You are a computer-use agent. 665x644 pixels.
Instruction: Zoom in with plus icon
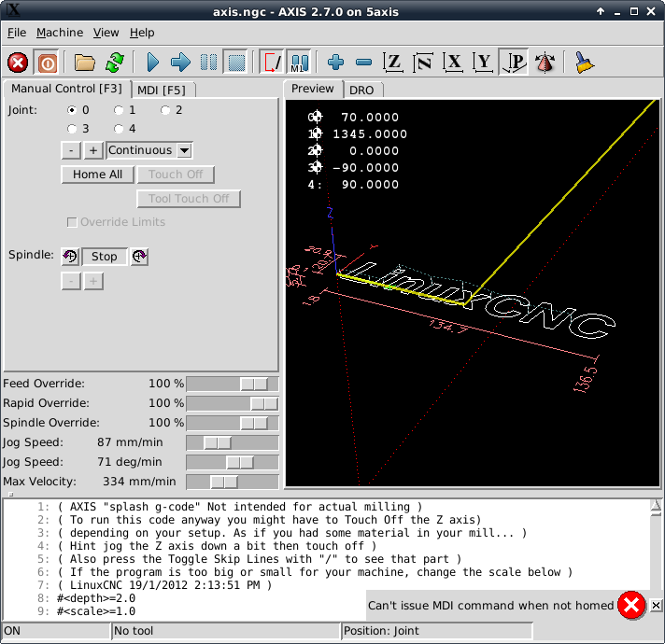(336, 63)
